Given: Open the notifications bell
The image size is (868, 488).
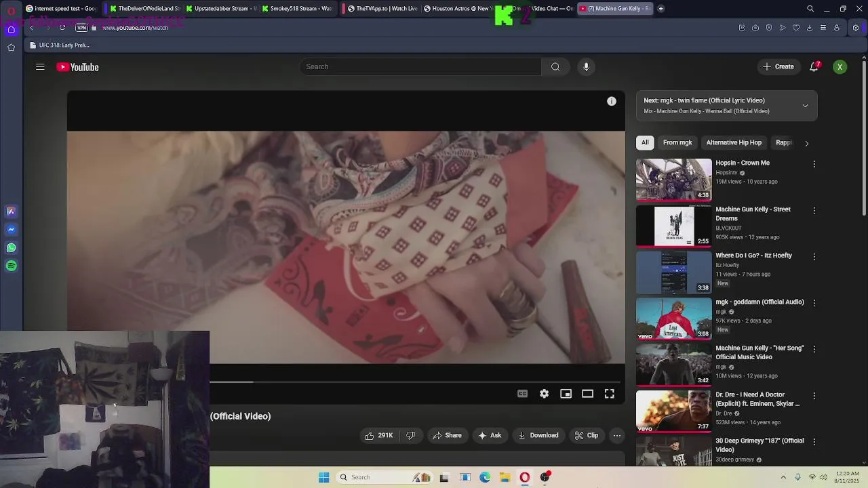Looking at the screenshot, I should pos(814,66).
